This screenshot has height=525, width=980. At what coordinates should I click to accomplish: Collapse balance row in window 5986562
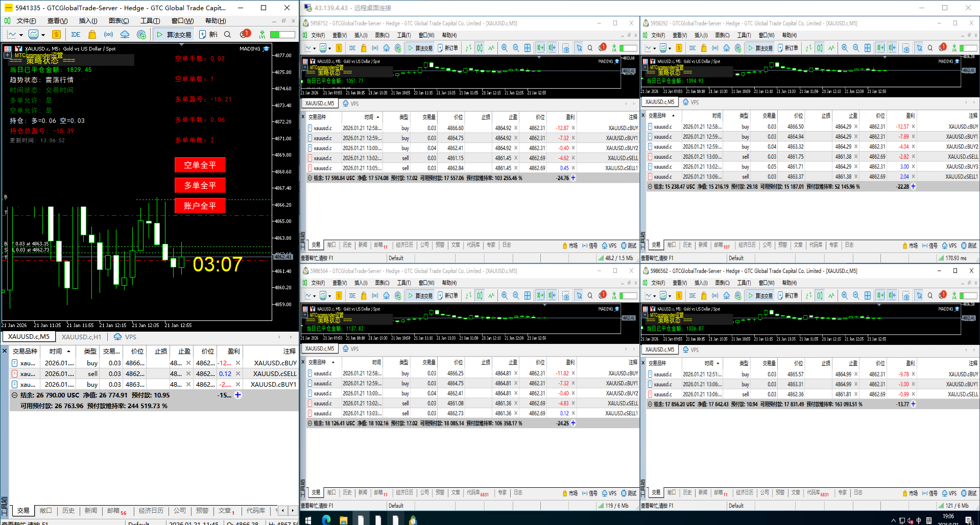coord(650,404)
